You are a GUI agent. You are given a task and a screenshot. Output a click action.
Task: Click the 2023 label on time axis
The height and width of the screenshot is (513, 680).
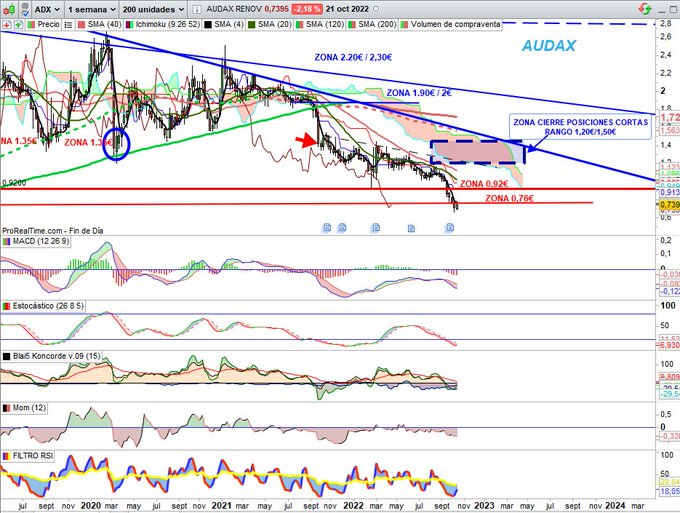(x=484, y=506)
